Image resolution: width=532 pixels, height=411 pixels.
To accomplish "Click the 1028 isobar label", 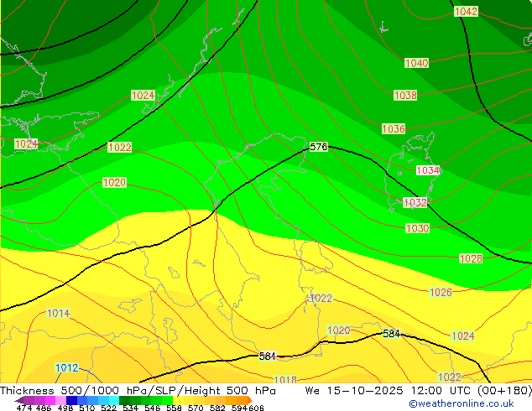I will click(471, 258).
